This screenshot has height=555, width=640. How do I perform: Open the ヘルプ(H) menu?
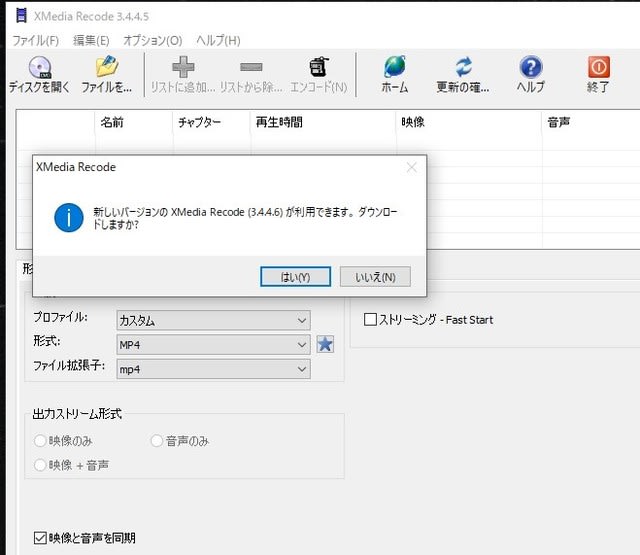218,40
